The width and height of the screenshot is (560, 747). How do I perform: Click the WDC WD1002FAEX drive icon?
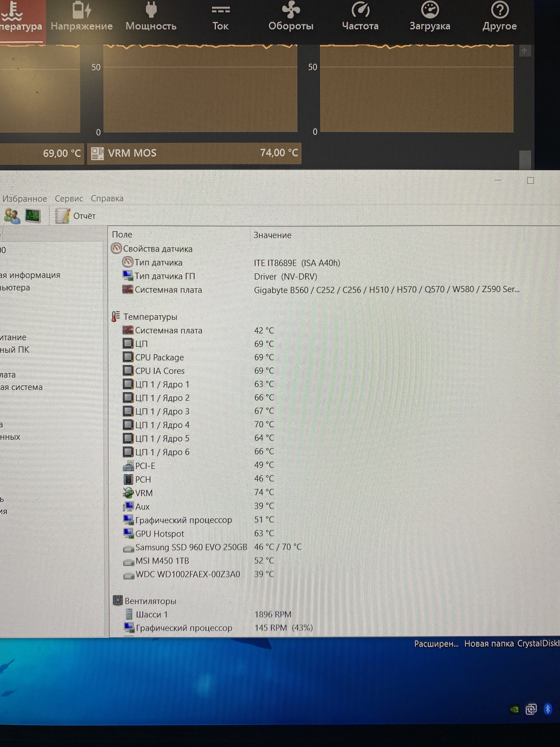click(x=129, y=575)
